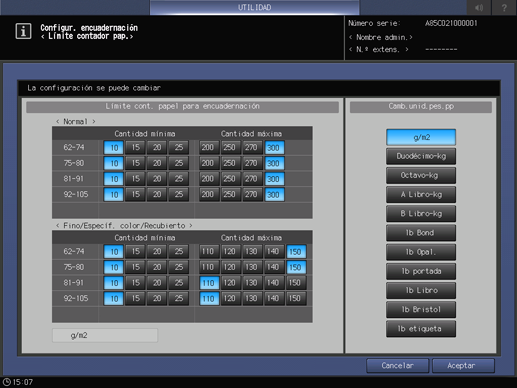This screenshot has width=517, height=388.
Task: Select lb Bond weight unit
Action: [x=421, y=233]
